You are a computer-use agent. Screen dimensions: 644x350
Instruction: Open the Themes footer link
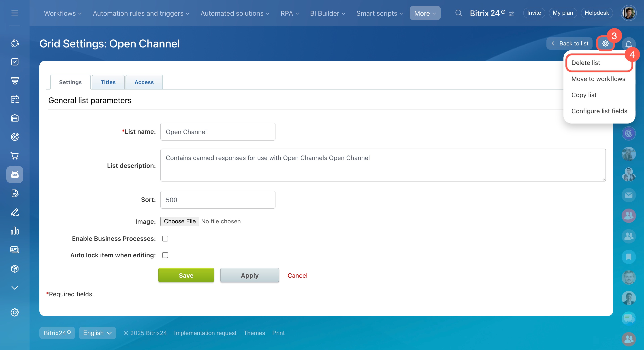pos(254,333)
